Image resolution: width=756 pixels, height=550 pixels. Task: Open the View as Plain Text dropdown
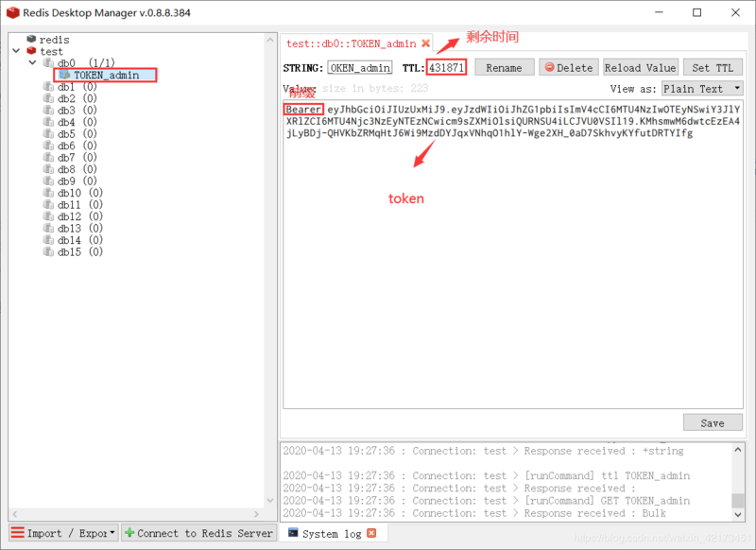pos(699,88)
